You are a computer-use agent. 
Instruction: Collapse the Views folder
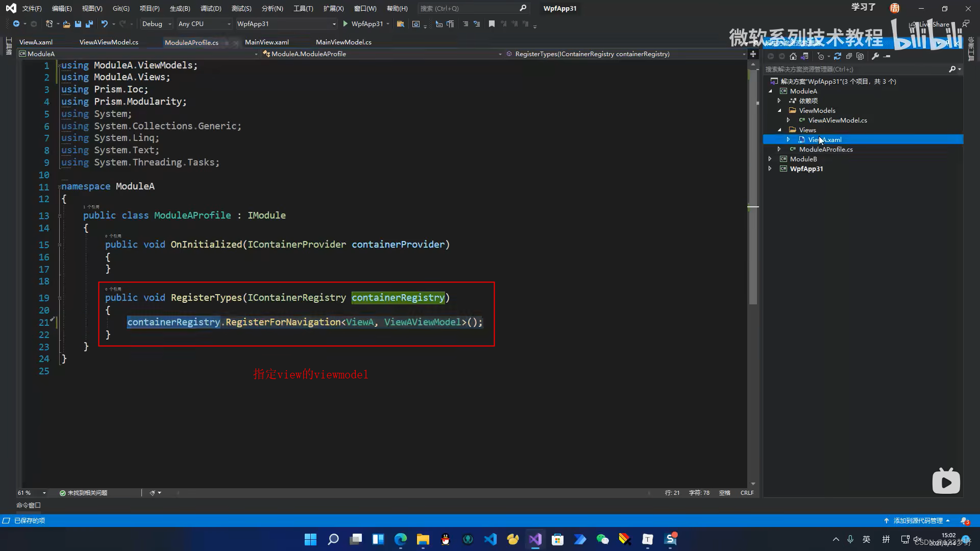tap(779, 130)
